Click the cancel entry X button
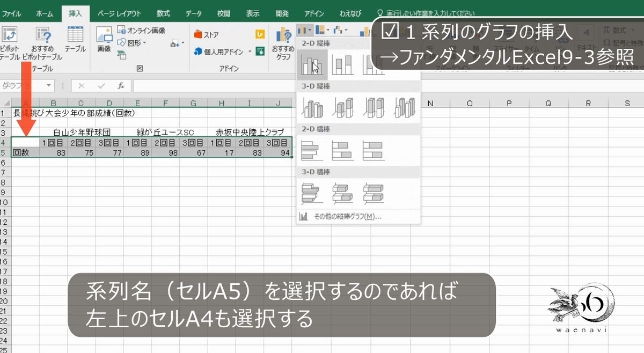 click(x=82, y=85)
